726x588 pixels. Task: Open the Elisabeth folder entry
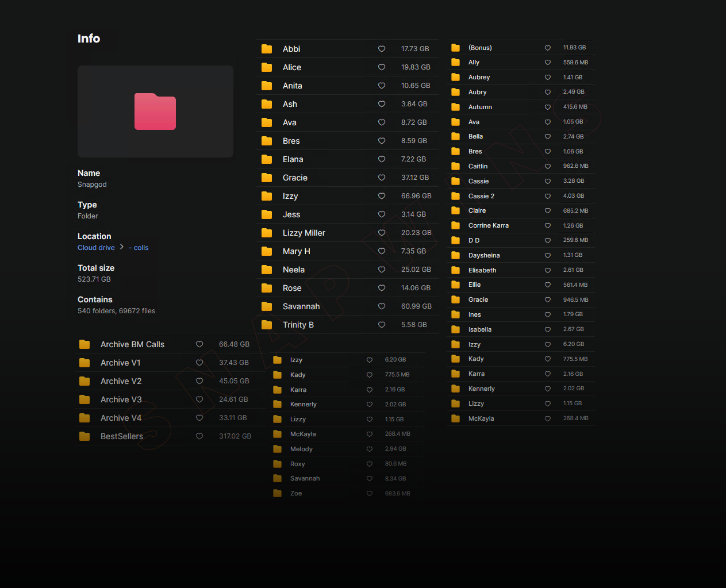pyautogui.click(x=482, y=270)
